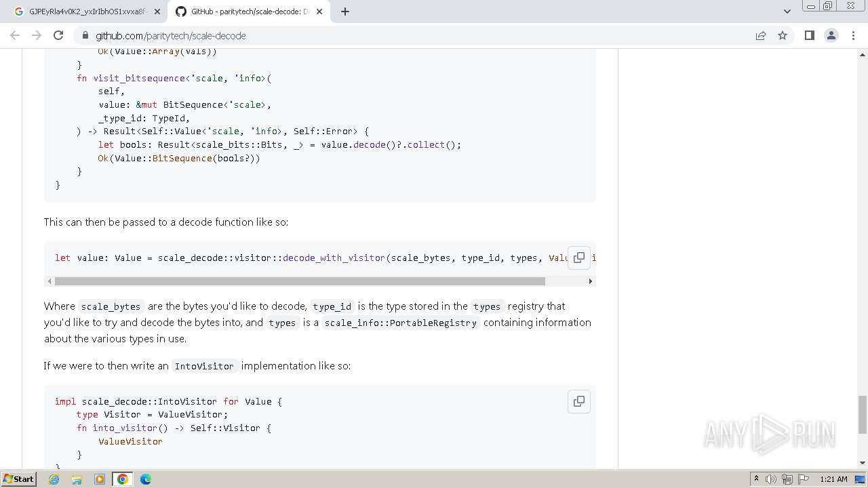Open the tab search dropdown
Viewport: 868px width, 488px height.
787,12
